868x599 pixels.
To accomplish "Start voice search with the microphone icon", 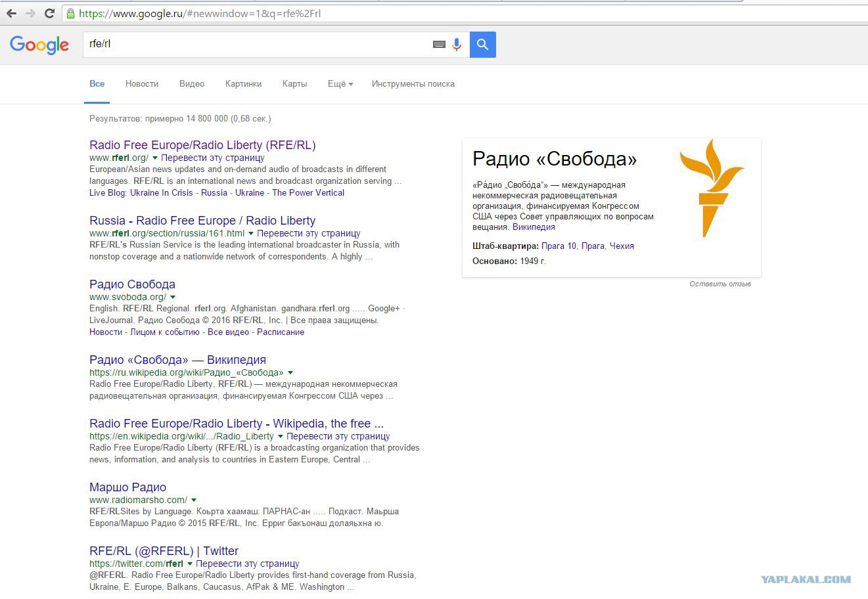I will click(x=457, y=45).
